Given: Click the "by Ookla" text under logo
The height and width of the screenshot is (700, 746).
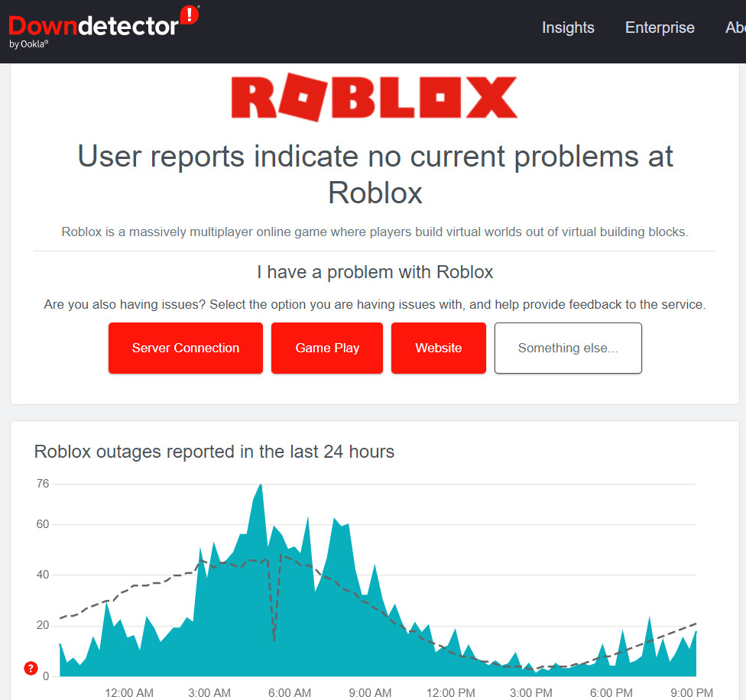Looking at the screenshot, I should [x=29, y=44].
